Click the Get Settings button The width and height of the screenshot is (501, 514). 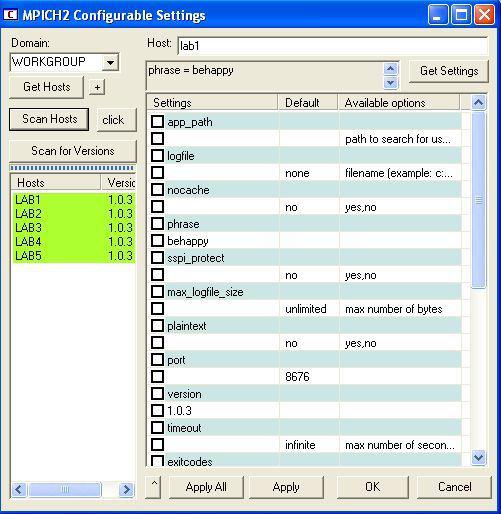coord(449,71)
